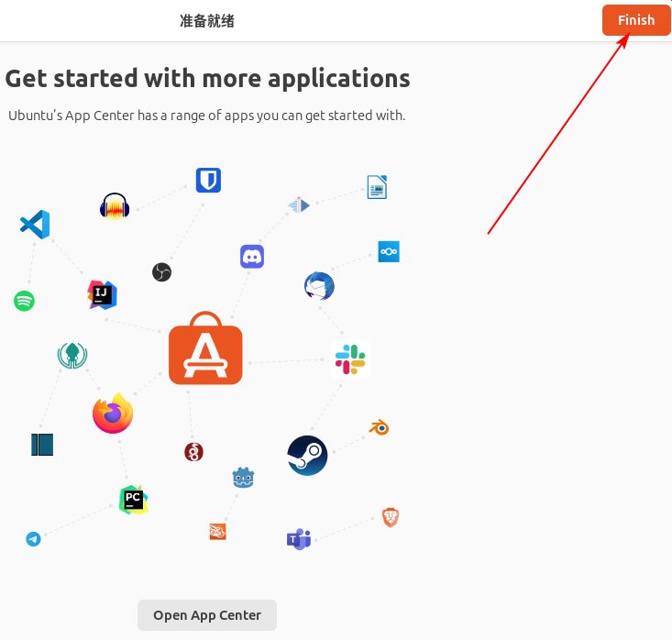
Task: Click the Discord icon
Action: click(x=252, y=257)
